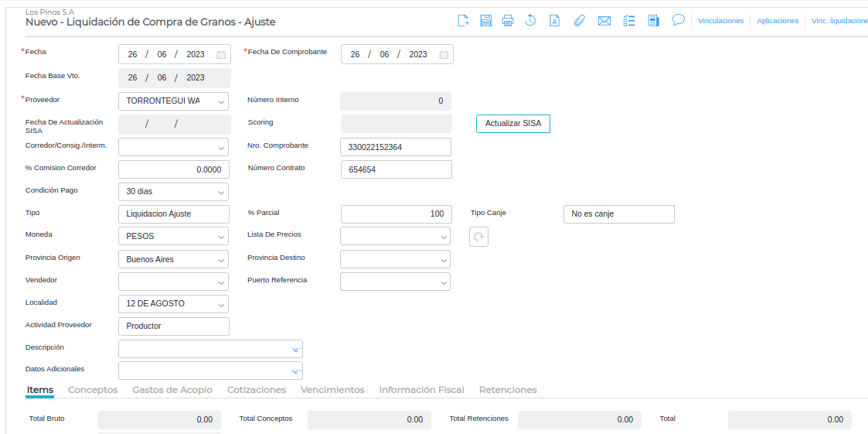868x434 pixels.
Task: Click the refresh icon beside Lista De Precios
Action: [x=478, y=237]
